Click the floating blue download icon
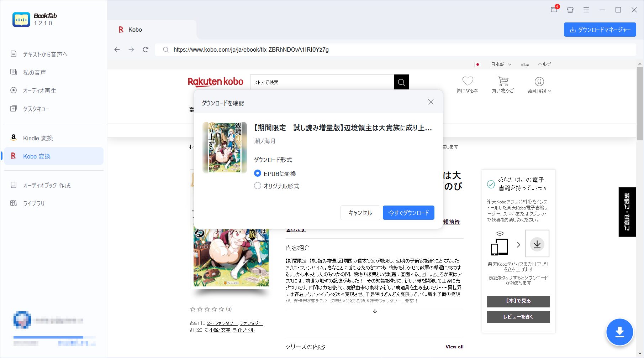Image resolution: width=644 pixels, height=358 pixels. point(620,332)
